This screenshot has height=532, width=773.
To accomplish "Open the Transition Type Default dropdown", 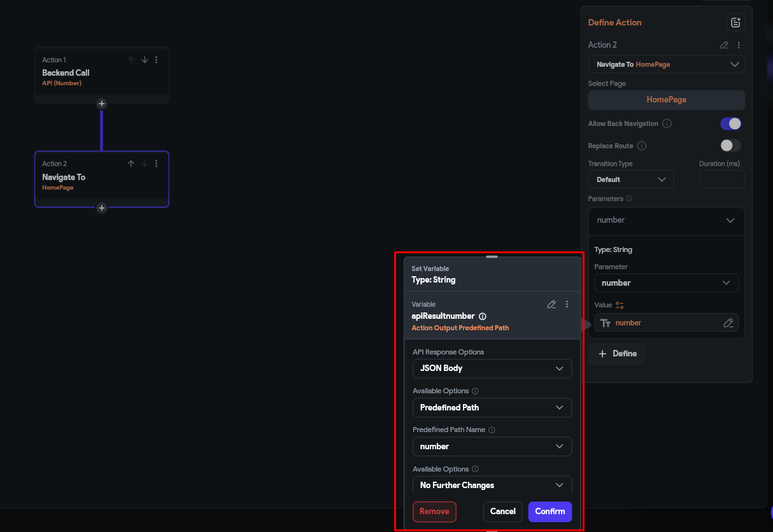I will tap(630, 179).
